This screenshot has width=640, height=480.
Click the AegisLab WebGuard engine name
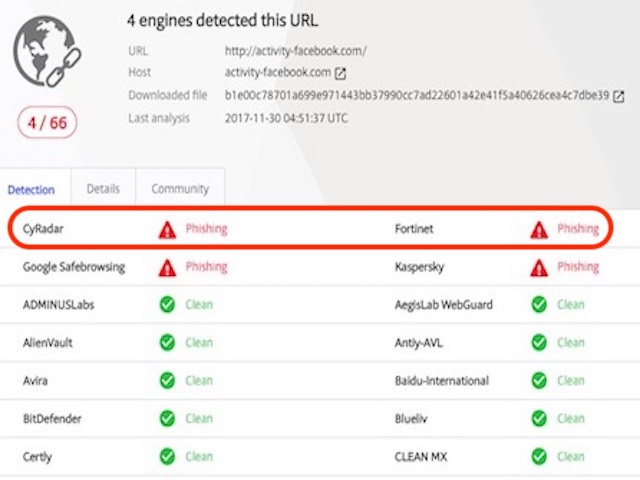tap(444, 305)
